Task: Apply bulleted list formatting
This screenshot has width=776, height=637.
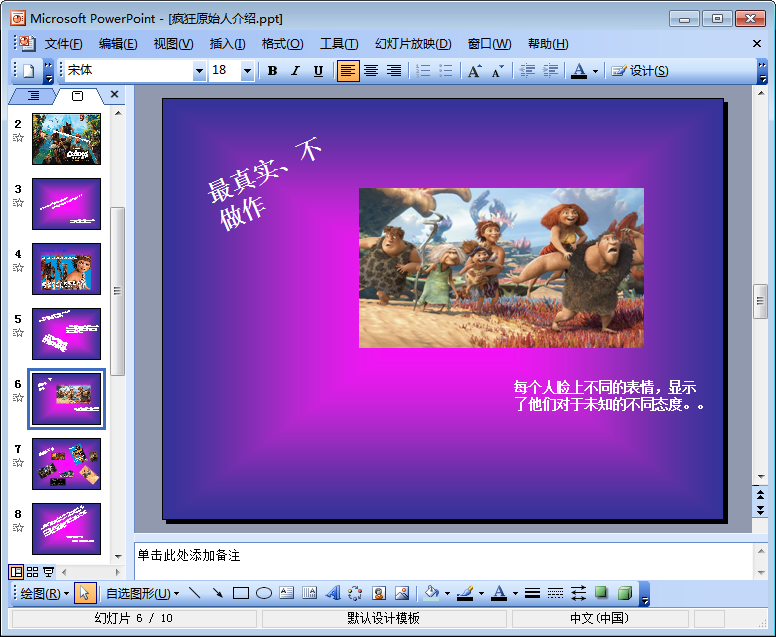Action: click(x=446, y=71)
